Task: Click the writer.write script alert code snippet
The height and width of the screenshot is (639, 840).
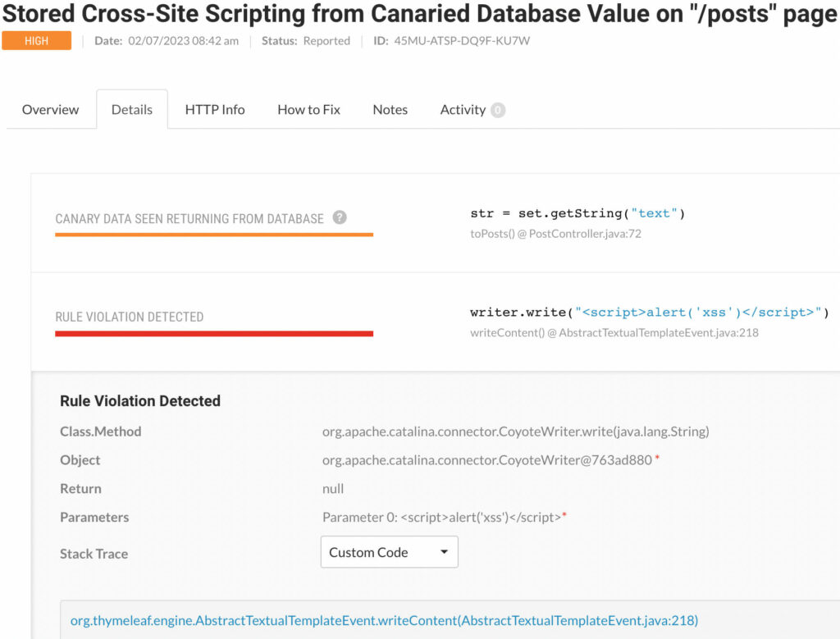Action: pos(650,313)
